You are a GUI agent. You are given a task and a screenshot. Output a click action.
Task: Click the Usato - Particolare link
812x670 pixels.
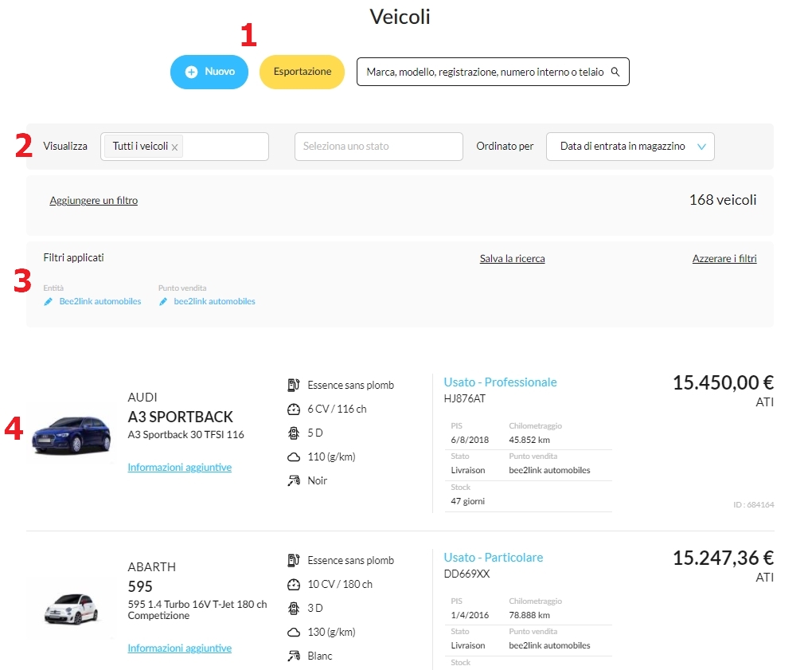coord(494,558)
